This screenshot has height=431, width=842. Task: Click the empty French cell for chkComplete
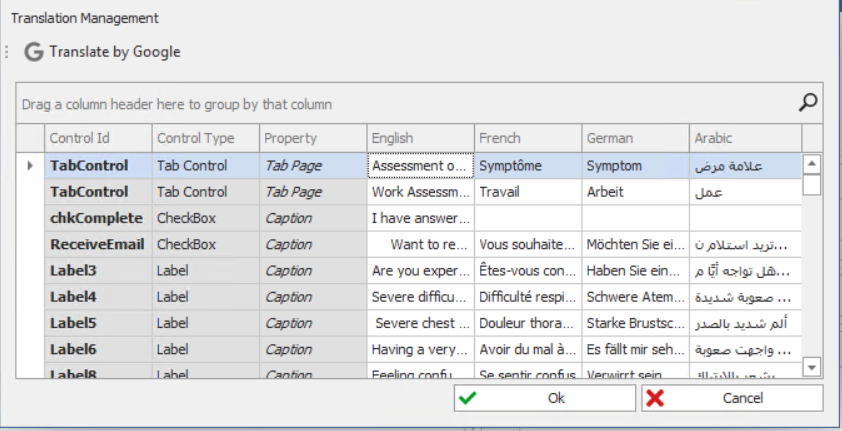(x=528, y=218)
